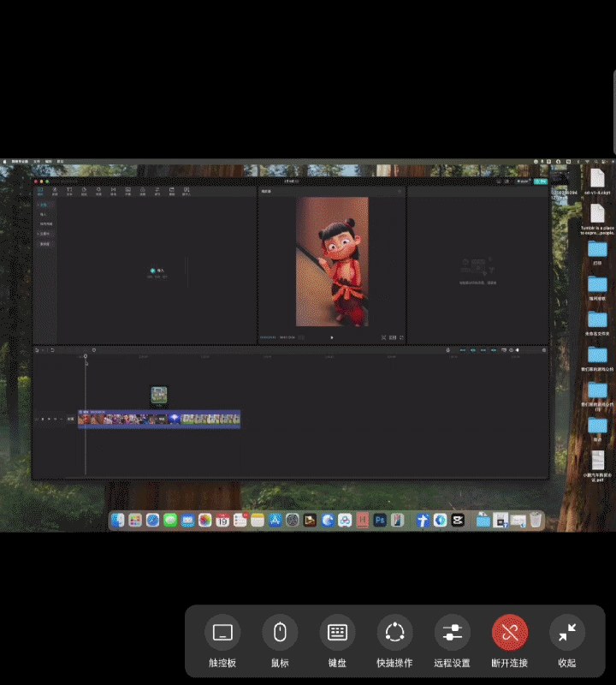This screenshot has width=616, height=685.
Task: Collapse the toolbar with 收起
Action: pos(566,634)
